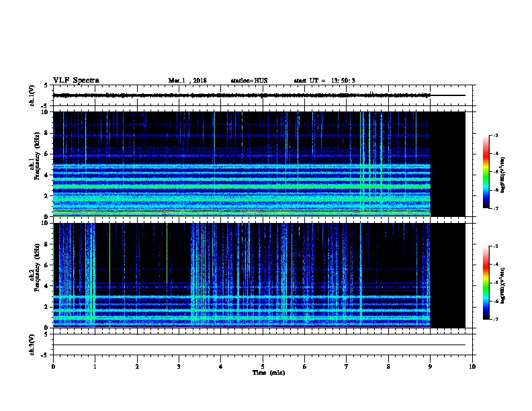The width and height of the screenshot is (532, 411).
Task: Click the "1" tick on the time axis
Action: tap(95, 367)
